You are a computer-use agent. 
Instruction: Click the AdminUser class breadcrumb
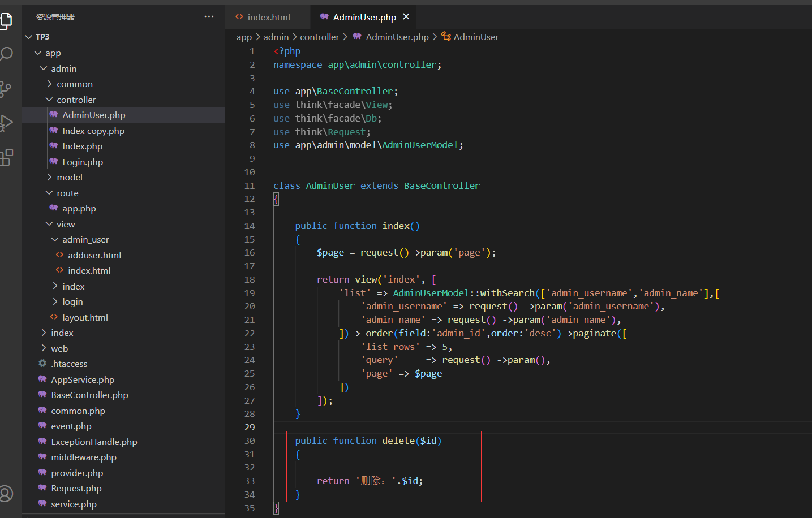[x=475, y=37]
